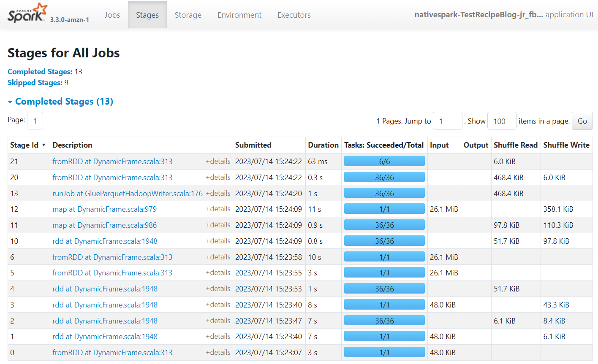
Task: Click the 6/6 tasks progress bar
Action: pyautogui.click(x=384, y=162)
